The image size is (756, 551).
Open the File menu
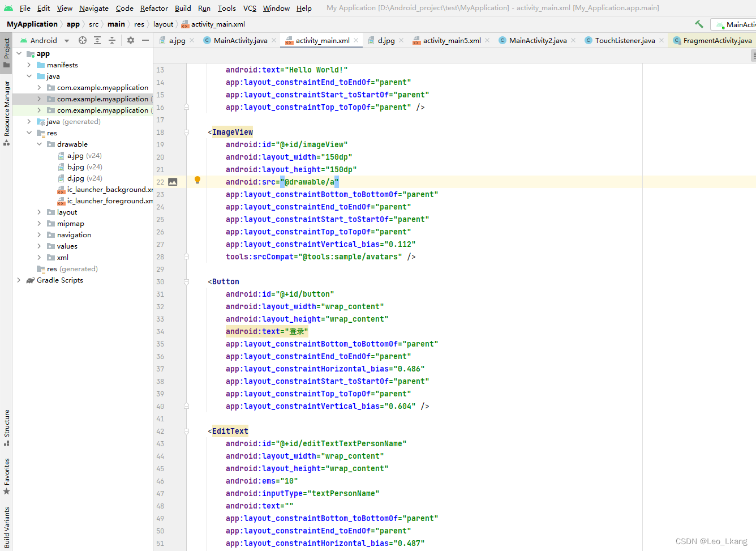(x=25, y=8)
